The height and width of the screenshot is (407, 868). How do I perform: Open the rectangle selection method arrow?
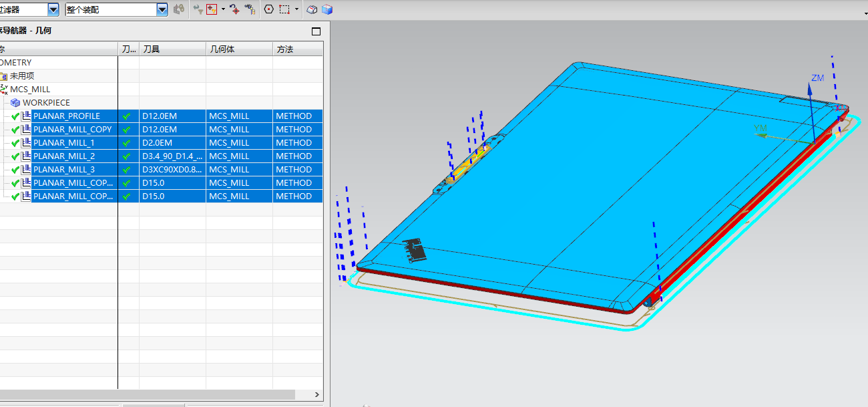coord(296,9)
